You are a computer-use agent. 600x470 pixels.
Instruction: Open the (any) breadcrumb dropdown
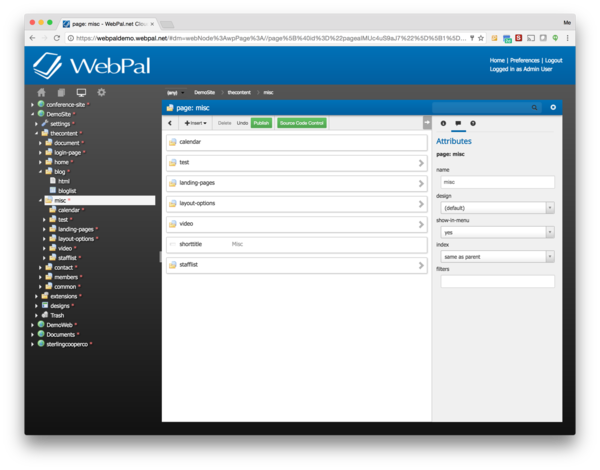175,93
